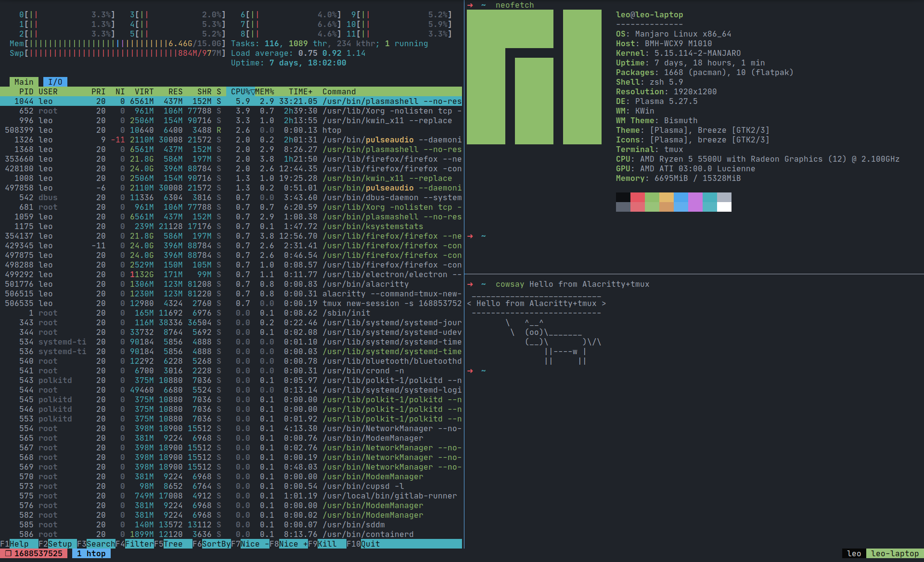Image resolution: width=924 pixels, height=562 pixels.
Task: Click F10 Quit in htop footer
Action: click(x=363, y=544)
